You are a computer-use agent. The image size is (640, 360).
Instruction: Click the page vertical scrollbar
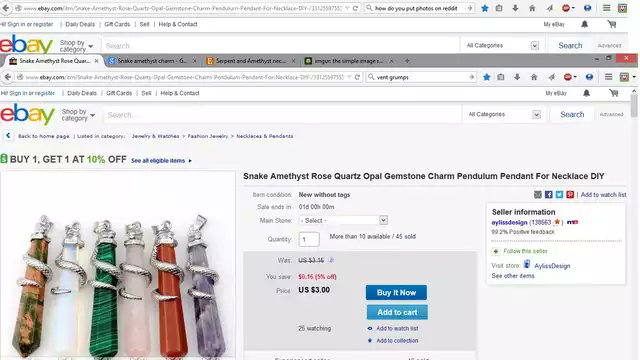[x=633, y=224]
